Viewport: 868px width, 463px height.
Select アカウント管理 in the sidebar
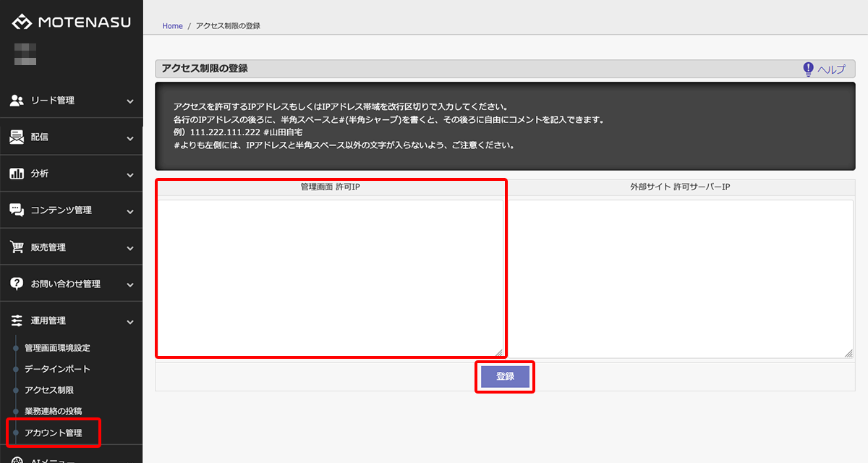point(54,433)
